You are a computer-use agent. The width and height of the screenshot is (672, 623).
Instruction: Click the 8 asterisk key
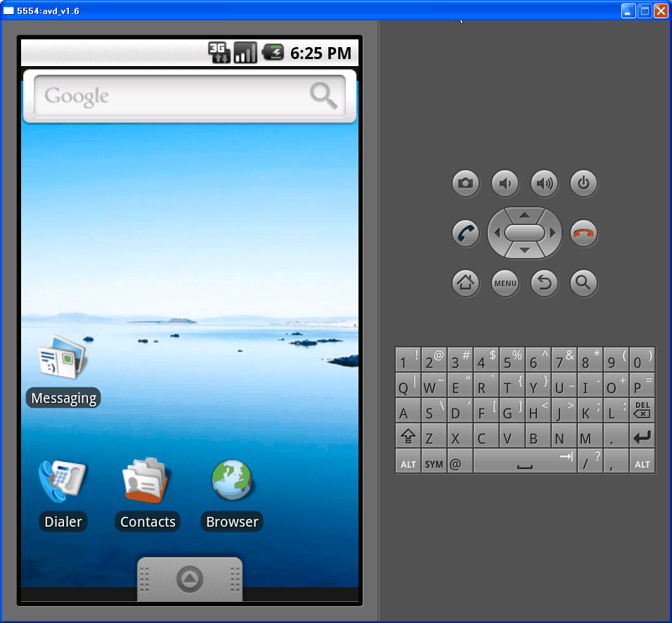click(x=590, y=359)
